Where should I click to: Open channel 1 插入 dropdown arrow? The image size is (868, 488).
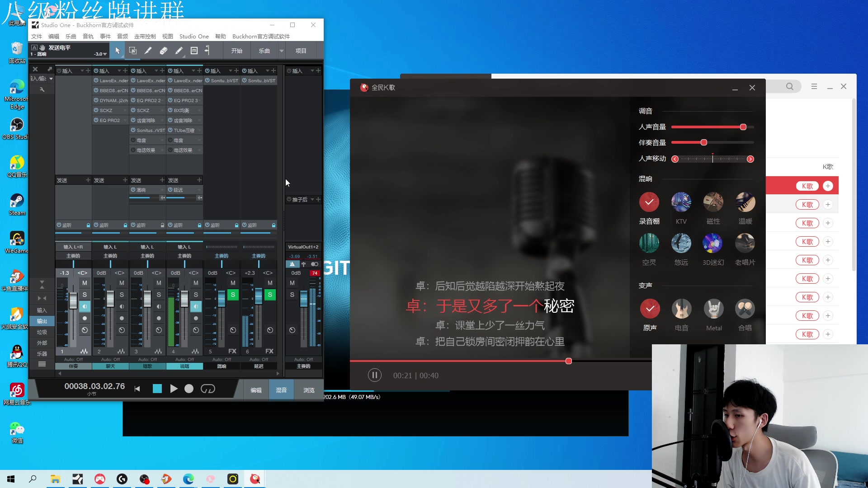click(82, 71)
